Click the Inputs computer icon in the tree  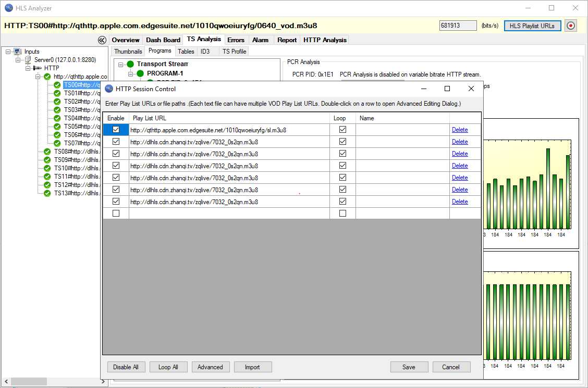pos(16,52)
